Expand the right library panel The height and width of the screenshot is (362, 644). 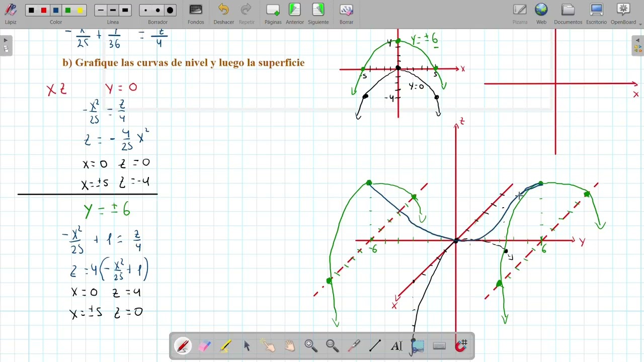638,45
